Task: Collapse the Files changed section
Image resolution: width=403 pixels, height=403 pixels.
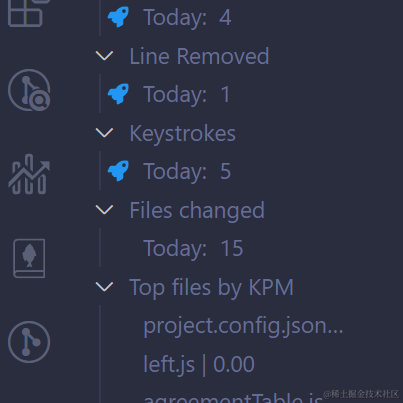Action: pos(104,210)
